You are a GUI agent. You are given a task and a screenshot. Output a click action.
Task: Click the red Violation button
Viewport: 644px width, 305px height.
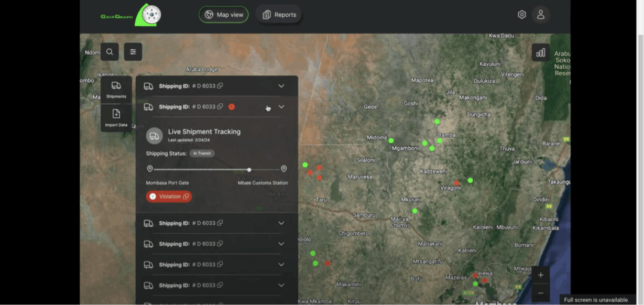pos(169,197)
